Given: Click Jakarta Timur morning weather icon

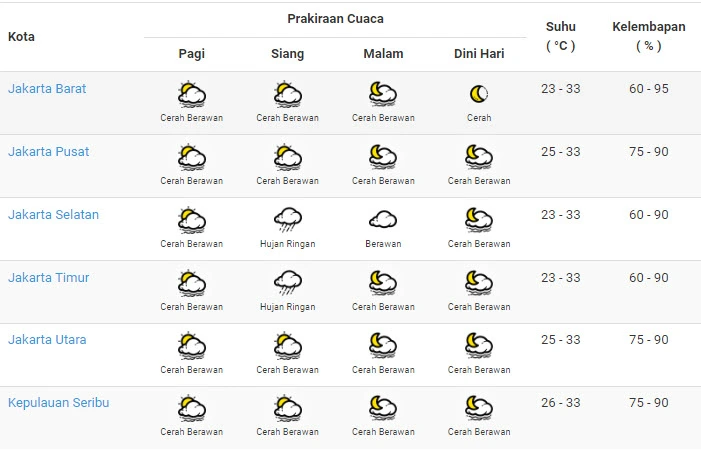Looking at the screenshot, I should (191, 283).
